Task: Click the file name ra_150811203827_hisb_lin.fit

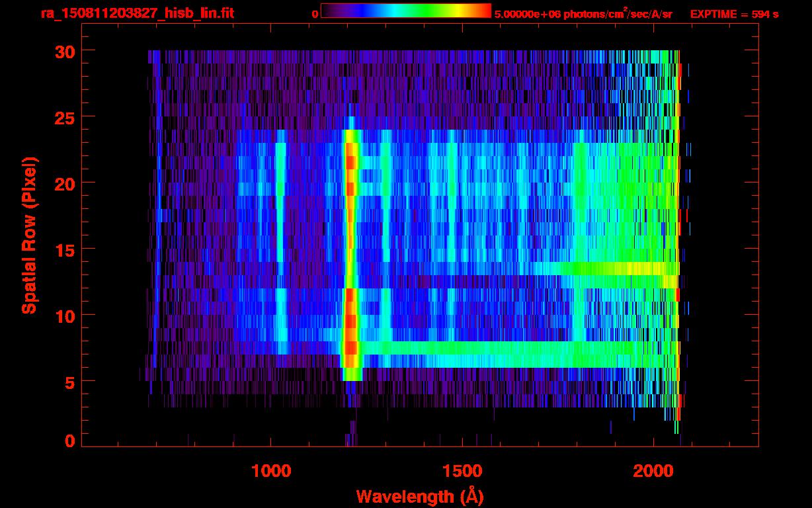Action: (137, 13)
